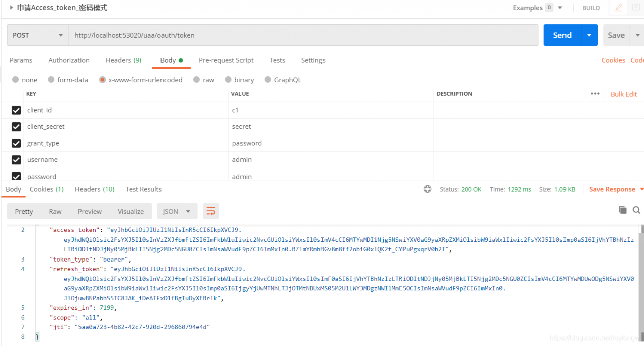
Task: Open the three-dots column options menu
Action: (595, 94)
